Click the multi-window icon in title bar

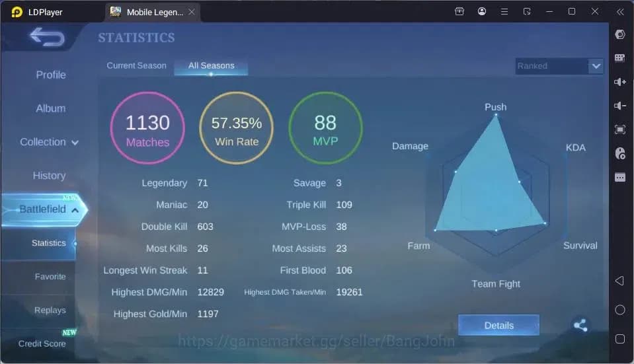(x=526, y=11)
